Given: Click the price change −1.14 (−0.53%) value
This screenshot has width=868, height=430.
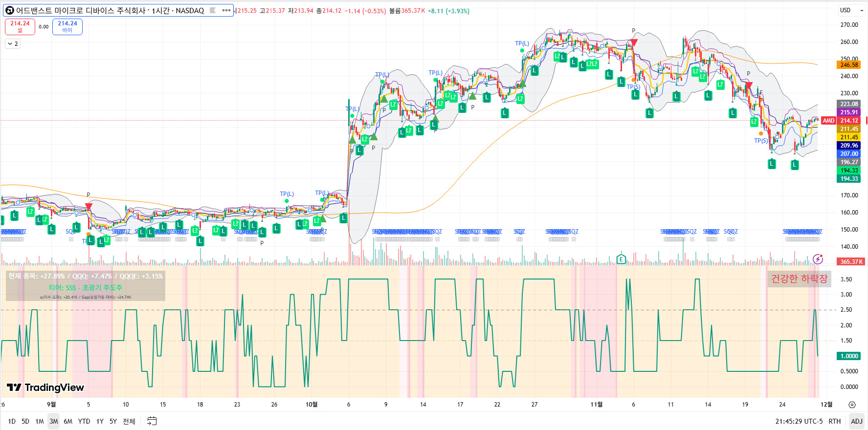Looking at the screenshot, I should [365, 11].
